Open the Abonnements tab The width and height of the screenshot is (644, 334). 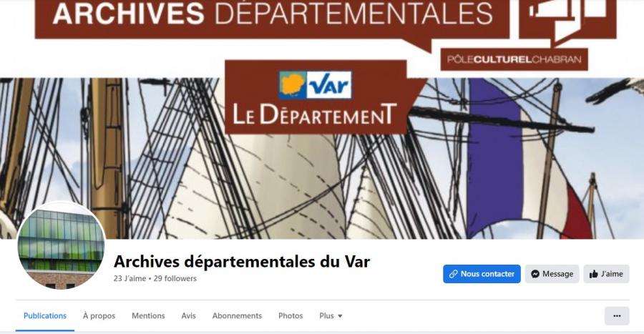[x=237, y=316]
